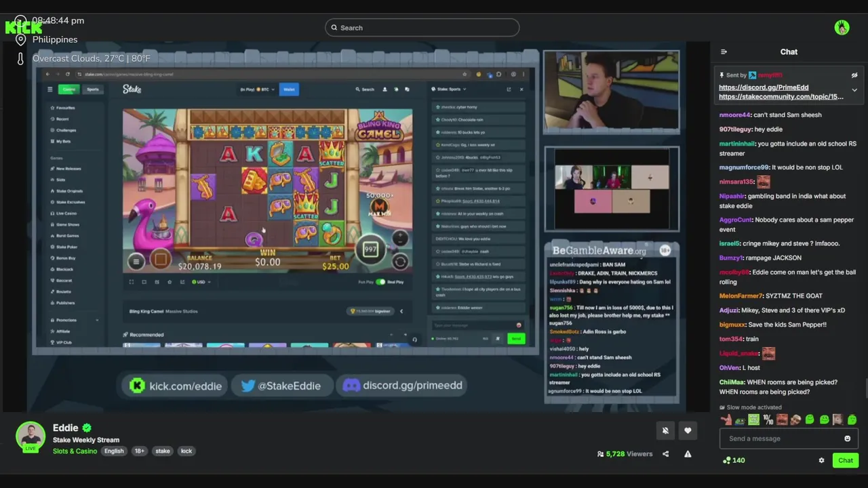Open the emoji picker in chat input
The width and height of the screenshot is (868, 488).
847,439
